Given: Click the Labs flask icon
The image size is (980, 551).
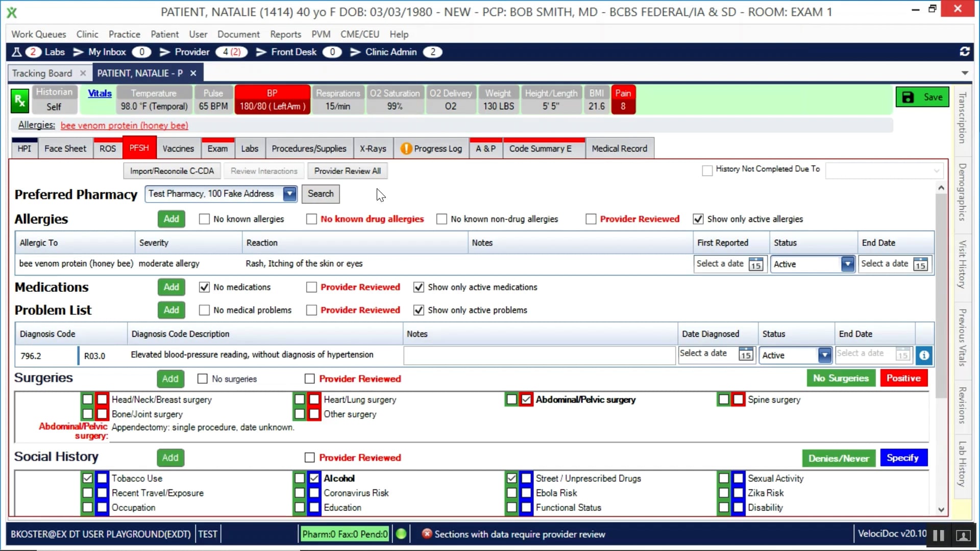Looking at the screenshot, I should pos(17,52).
